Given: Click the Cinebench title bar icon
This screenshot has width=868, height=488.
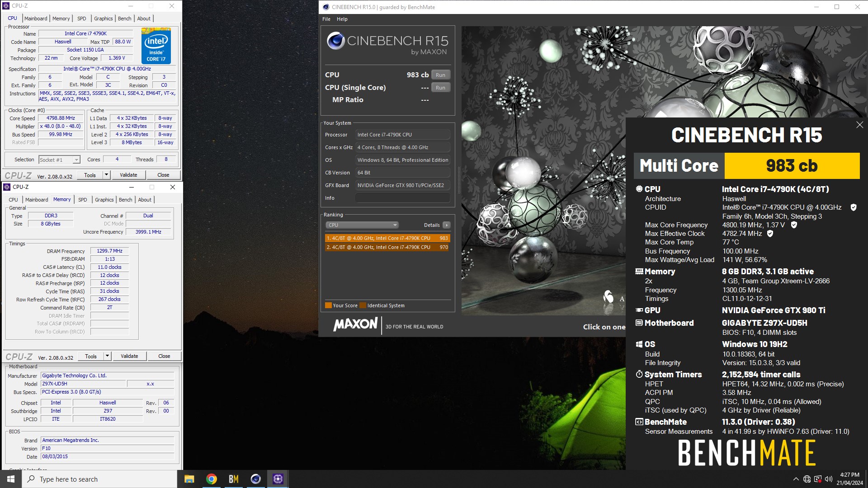Looking at the screenshot, I should (326, 7).
